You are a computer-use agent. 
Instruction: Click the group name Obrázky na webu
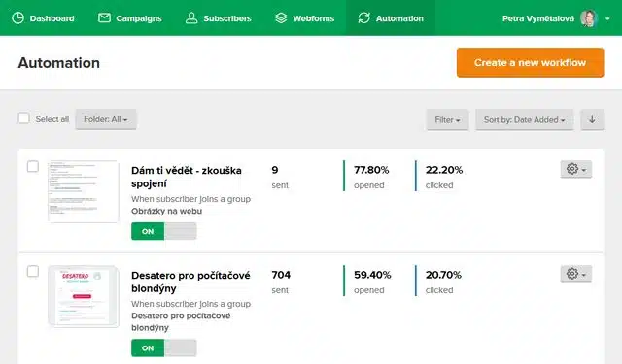tap(166, 211)
